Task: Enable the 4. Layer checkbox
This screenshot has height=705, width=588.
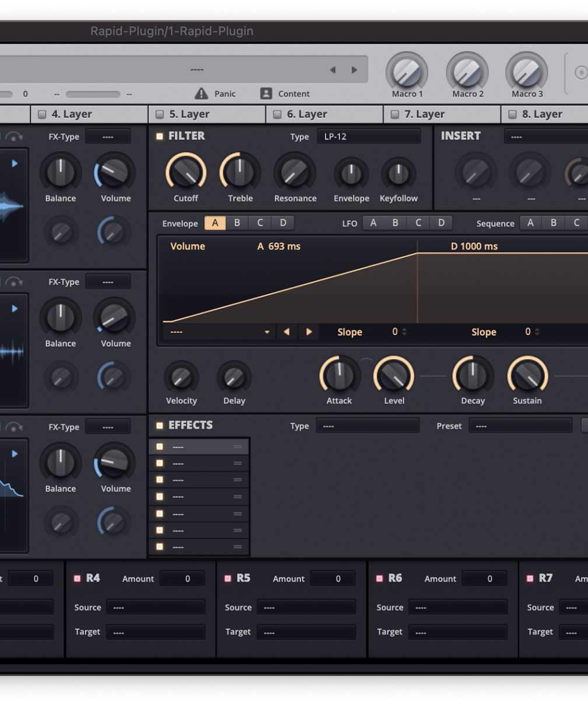Action: pyautogui.click(x=42, y=114)
